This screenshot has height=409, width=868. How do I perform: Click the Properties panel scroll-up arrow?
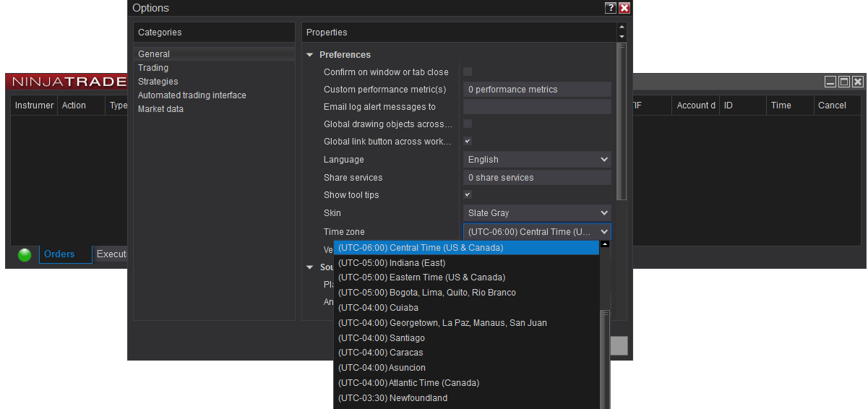(x=622, y=28)
